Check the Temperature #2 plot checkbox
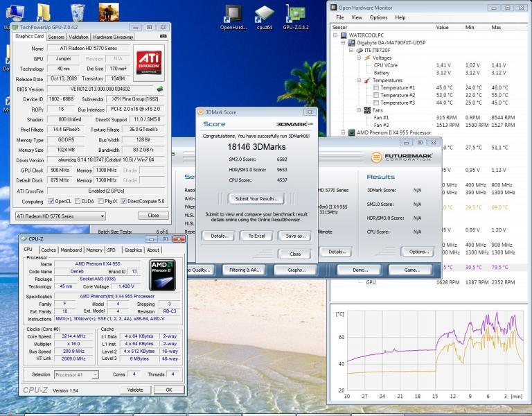Screen dimensions: 532x416 pos(376,95)
